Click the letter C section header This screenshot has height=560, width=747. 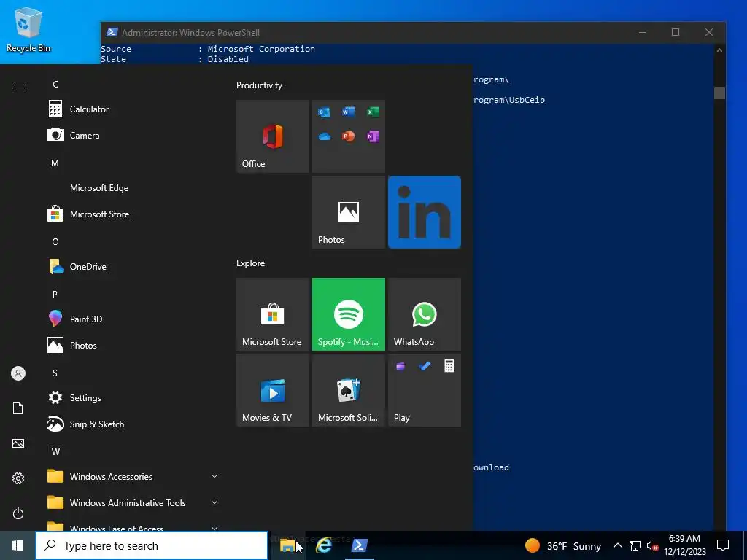pos(55,85)
